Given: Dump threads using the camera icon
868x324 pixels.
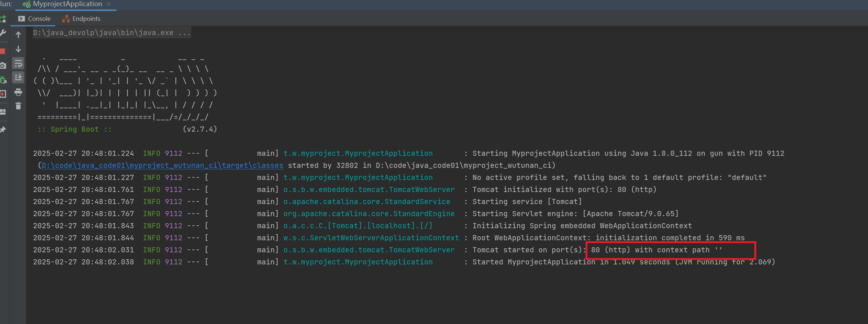Looking at the screenshot, I should point(3,65).
